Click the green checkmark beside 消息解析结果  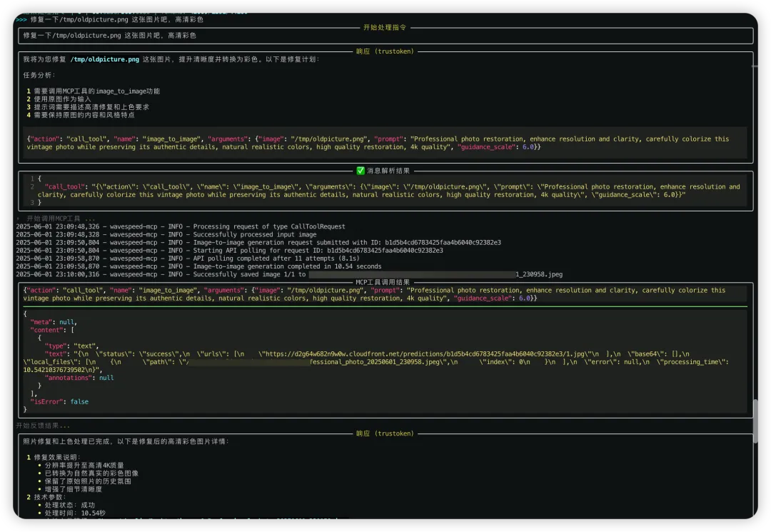(x=361, y=171)
